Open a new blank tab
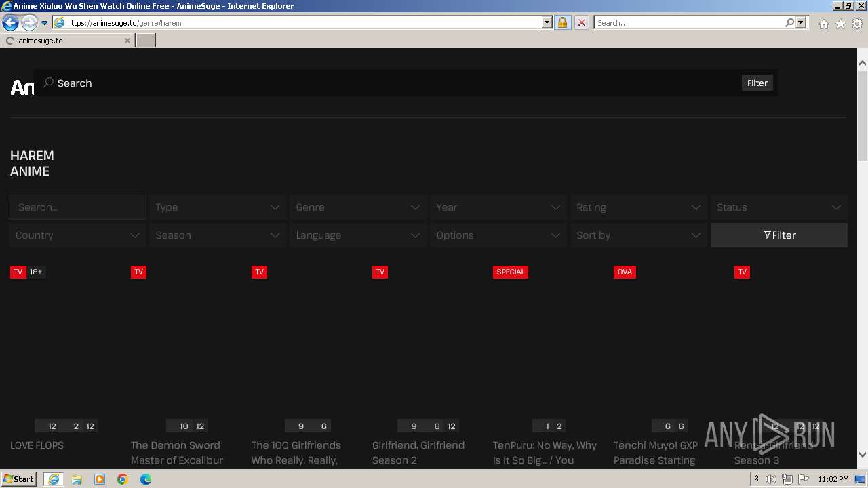This screenshot has width=868, height=488. [x=146, y=41]
